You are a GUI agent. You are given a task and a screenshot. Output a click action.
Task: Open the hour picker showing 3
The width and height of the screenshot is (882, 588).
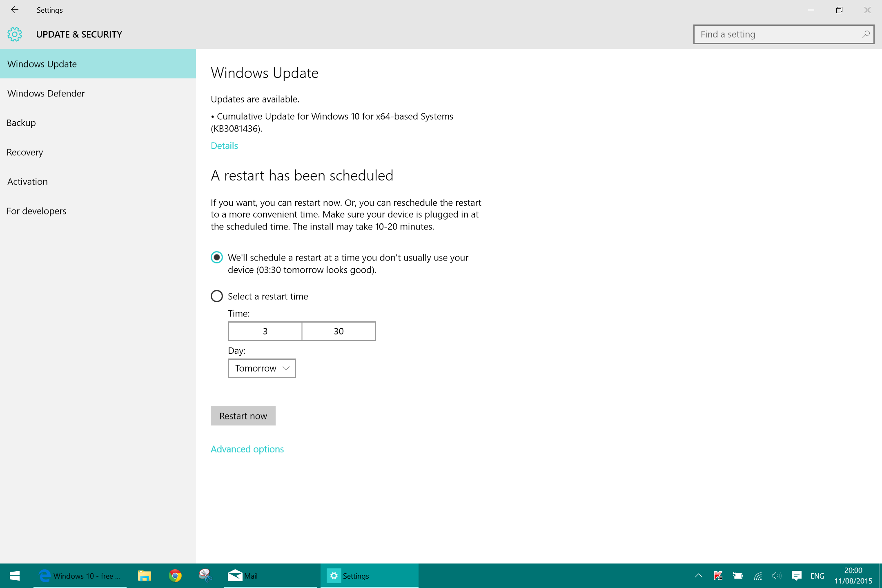pos(265,331)
